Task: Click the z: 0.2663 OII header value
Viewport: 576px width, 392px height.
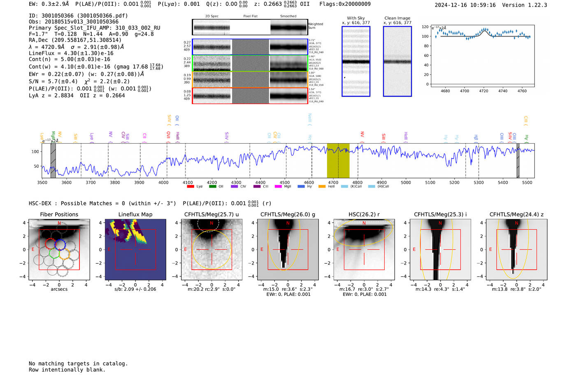Action: tap(282, 4)
